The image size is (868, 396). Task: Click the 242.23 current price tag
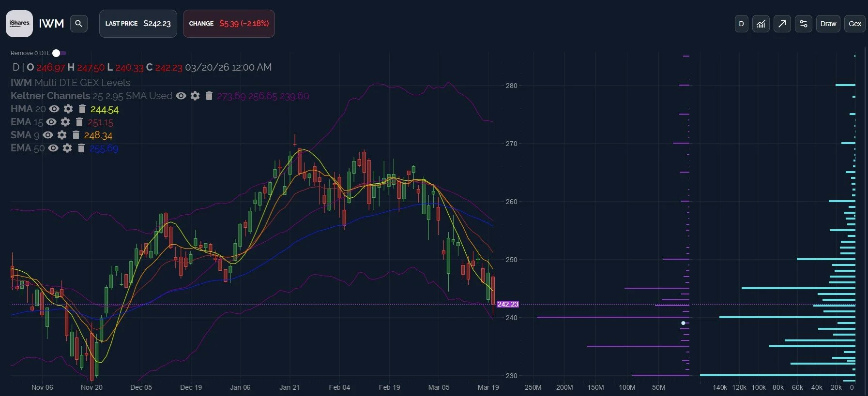click(x=507, y=304)
